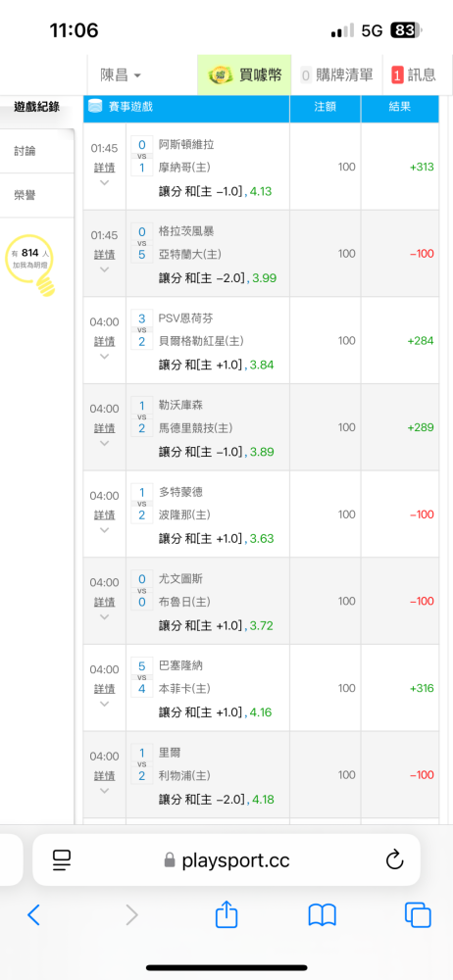Open the 陳昌 user dropdown

click(121, 75)
